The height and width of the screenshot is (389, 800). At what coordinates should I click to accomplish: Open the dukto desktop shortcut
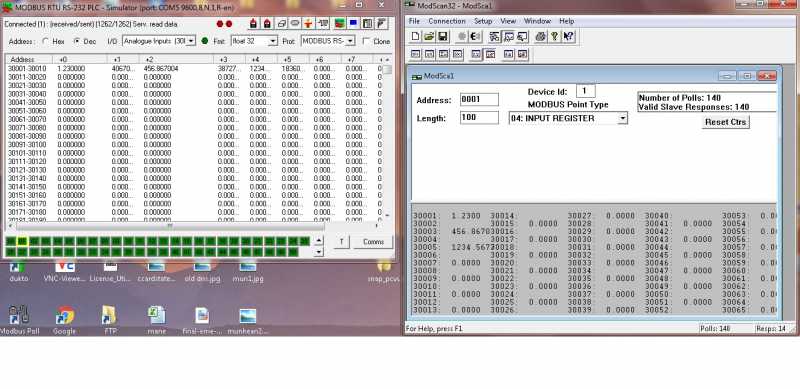tap(19, 273)
